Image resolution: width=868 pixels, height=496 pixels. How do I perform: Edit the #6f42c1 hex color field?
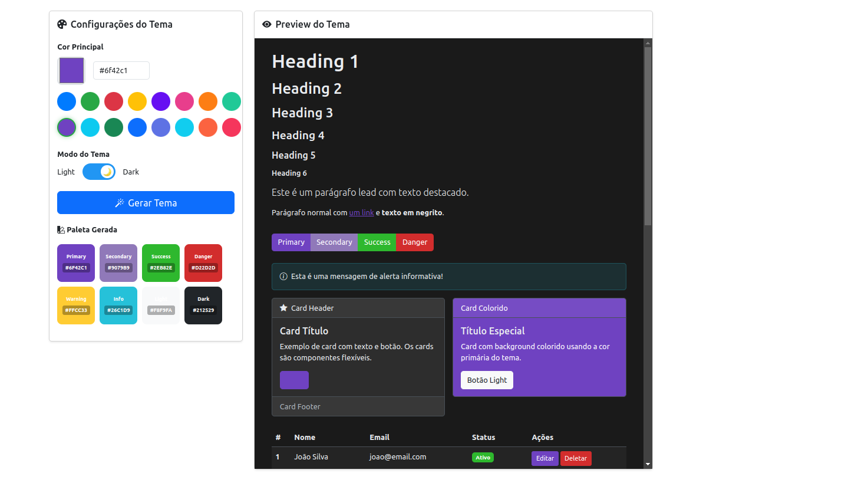[121, 70]
